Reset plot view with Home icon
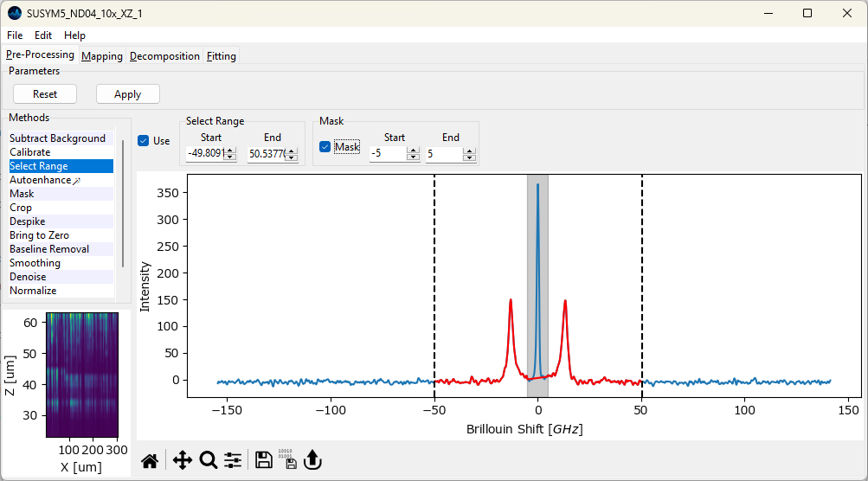The width and height of the screenshot is (868, 481). 150,460
